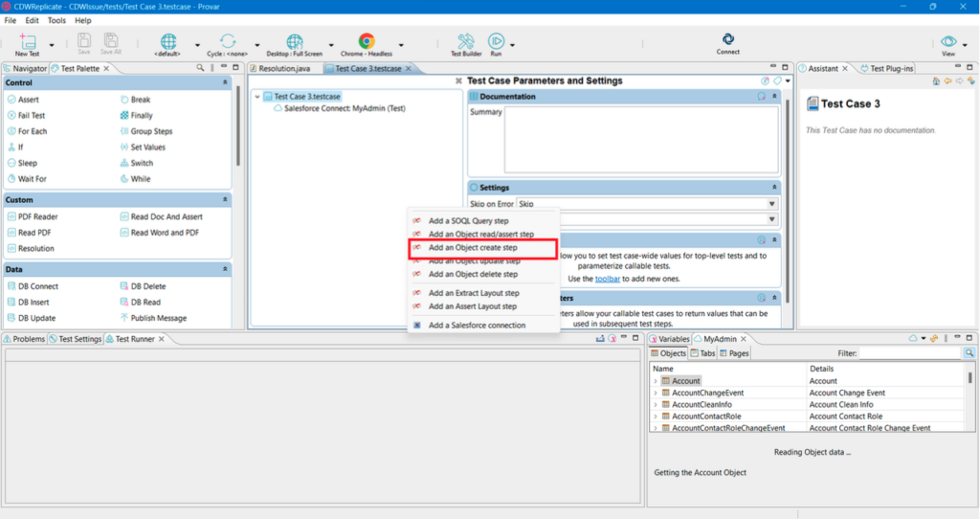Click the Cycle none icon
Screen dimensions: 980x519
tap(228, 41)
